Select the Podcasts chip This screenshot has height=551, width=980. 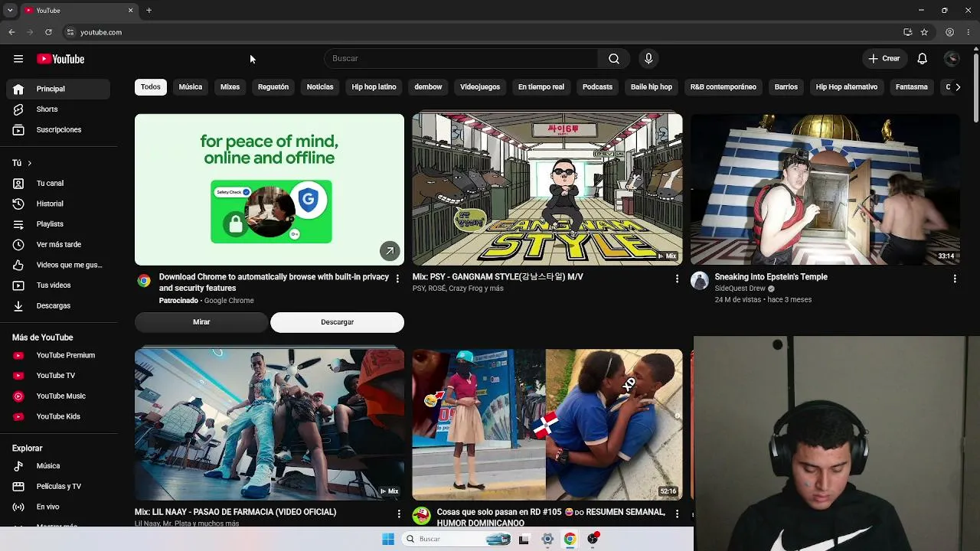[597, 87]
